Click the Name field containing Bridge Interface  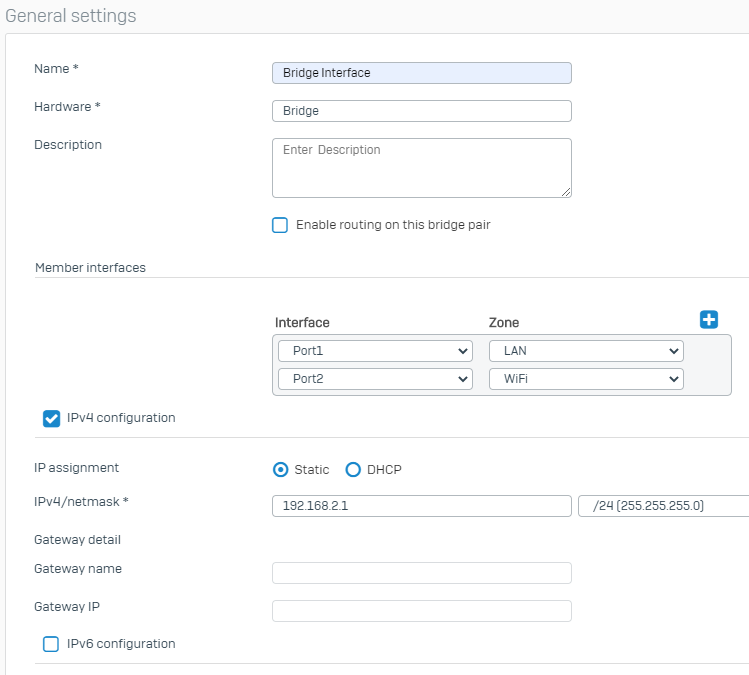pyautogui.click(x=421, y=73)
